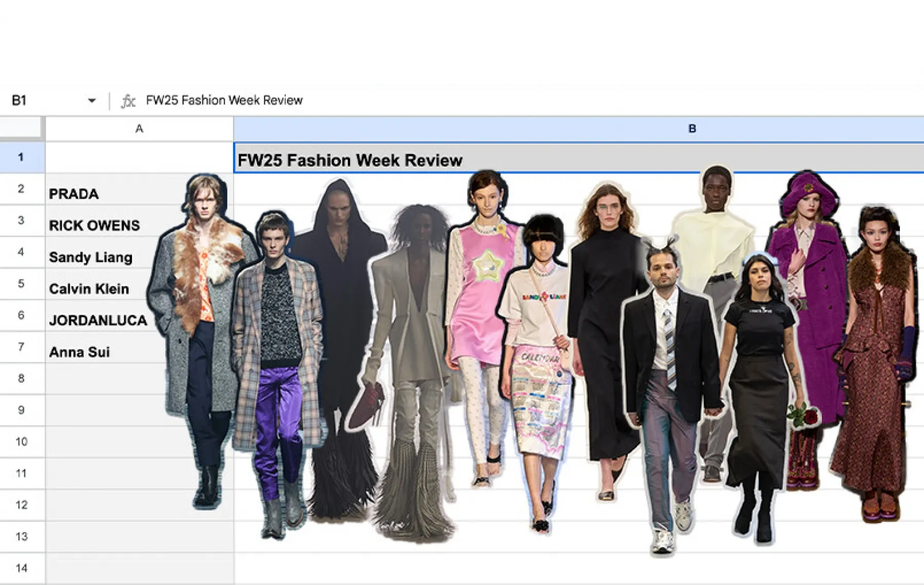Viewport: 924px width, 585px height.
Task: Select row 9 header
Action: click(x=22, y=410)
